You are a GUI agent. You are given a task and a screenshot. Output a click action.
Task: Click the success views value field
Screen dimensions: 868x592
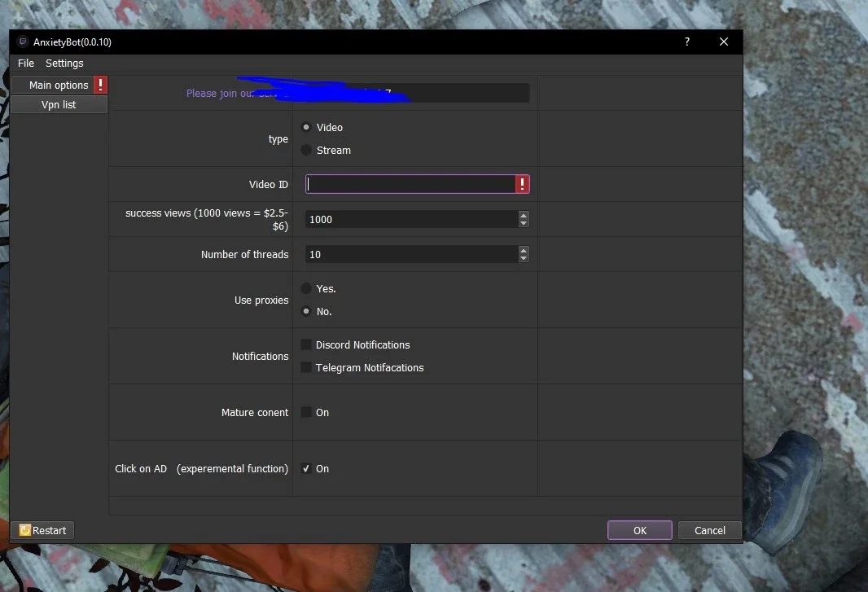tap(412, 219)
